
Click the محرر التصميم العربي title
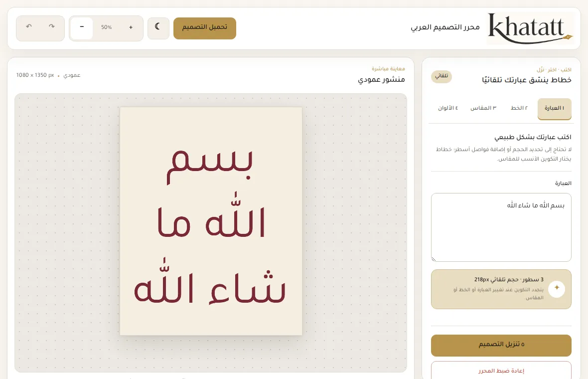click(445, 27)
